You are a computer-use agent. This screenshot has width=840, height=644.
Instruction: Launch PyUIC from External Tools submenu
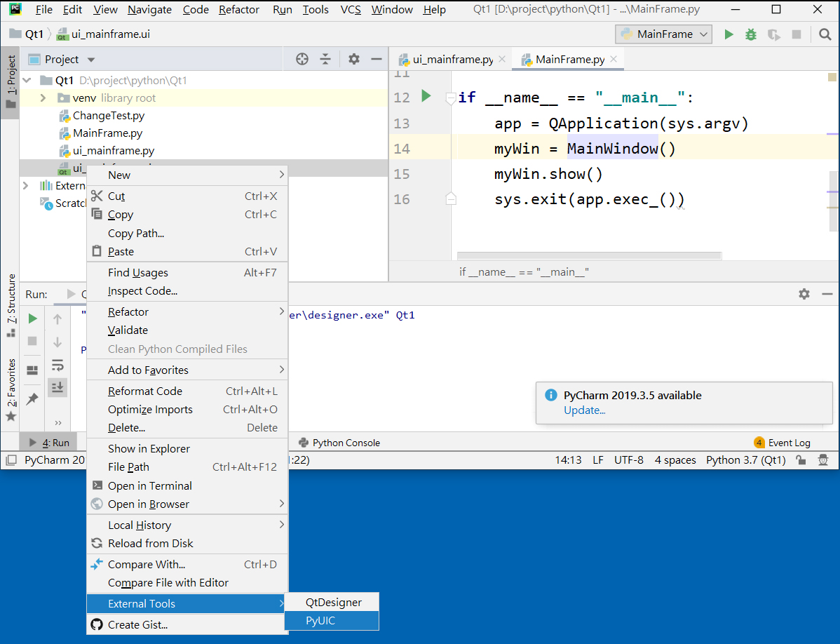point(332,621)
